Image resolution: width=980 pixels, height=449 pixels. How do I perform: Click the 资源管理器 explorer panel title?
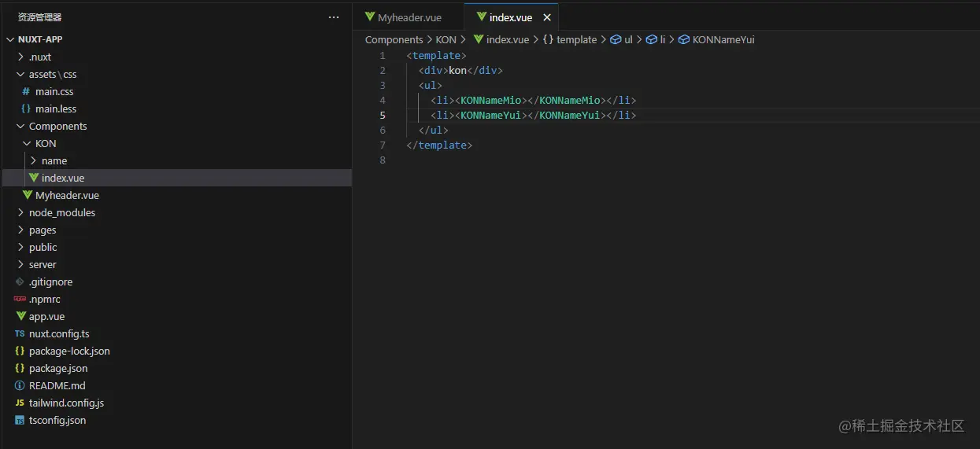click(39, 17)
